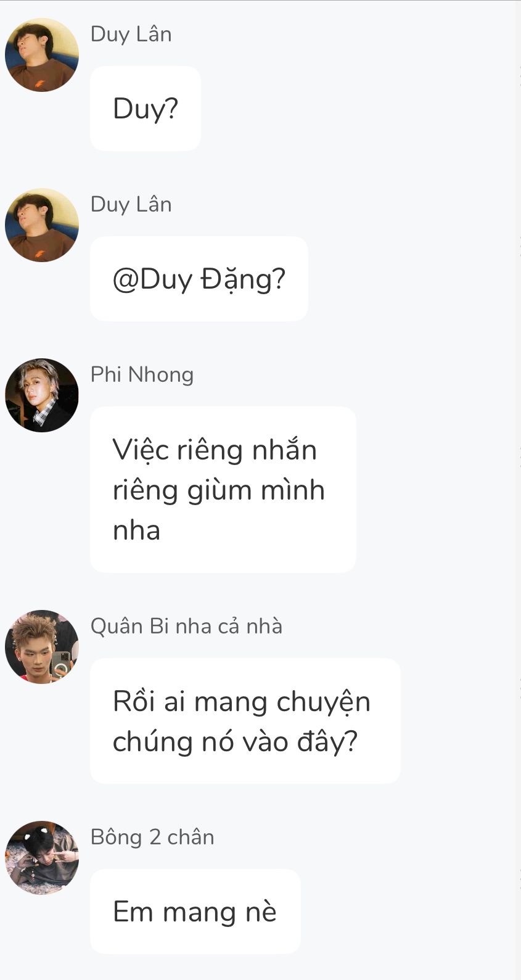The width and height of the screenshot is (521, 980).
Task: Click the Duy Lân name above '@Duy Đặng?'
Action: click(131, 204)
